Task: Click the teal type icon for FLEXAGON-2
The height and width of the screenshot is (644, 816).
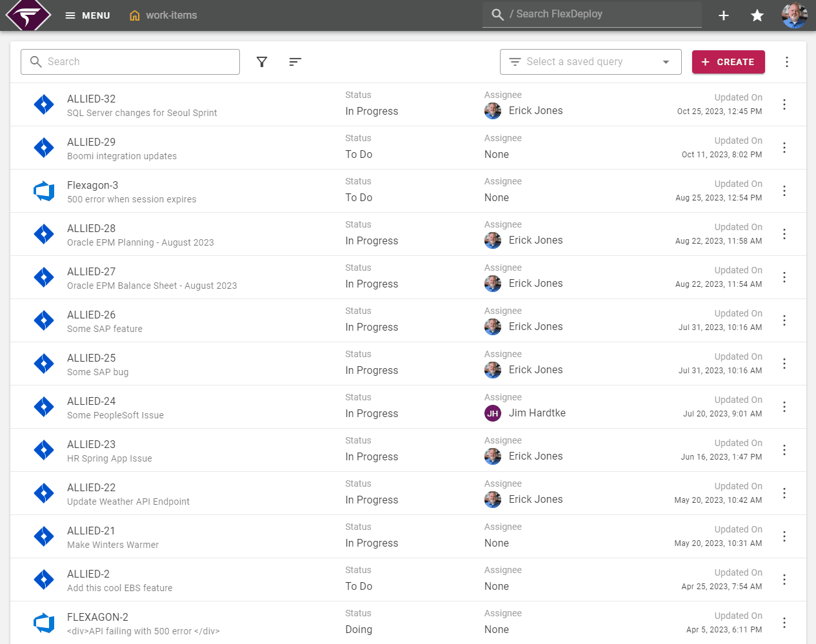Action: tap(44, 623)
